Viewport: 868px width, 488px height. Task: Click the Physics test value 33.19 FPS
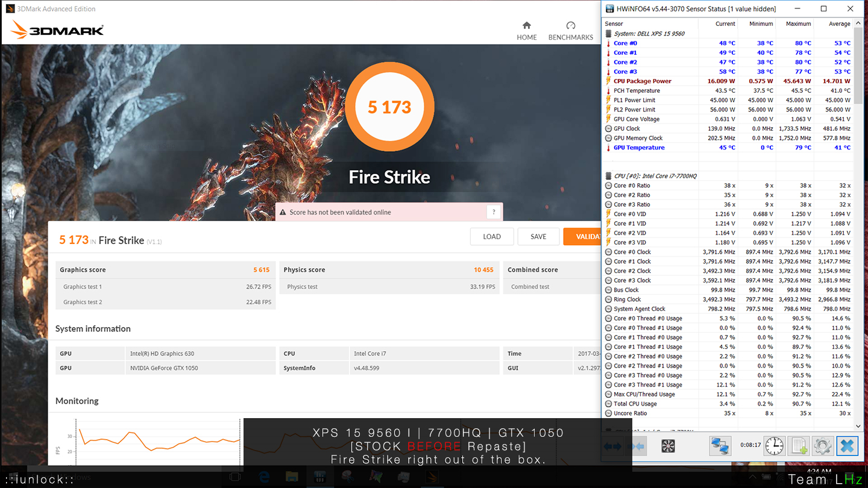(x=483, y=287)
